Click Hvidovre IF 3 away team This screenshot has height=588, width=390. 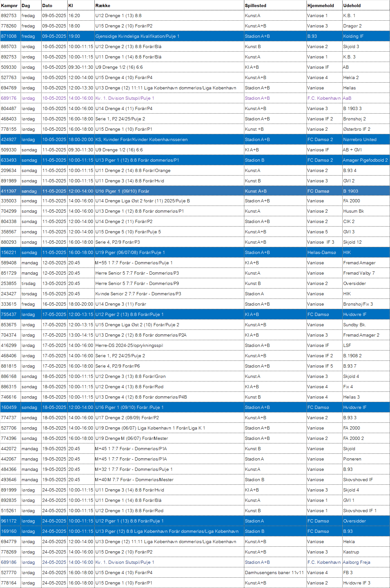pos(357,583)
